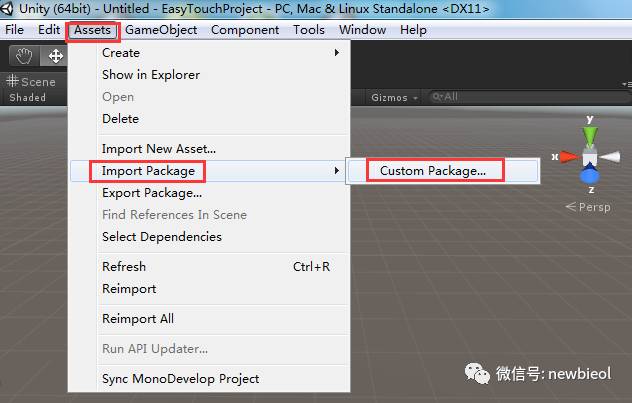Image resolution: width=632 pixels, height=403 pixels.
Task: Open the Component menu
Action: (245, 30)
